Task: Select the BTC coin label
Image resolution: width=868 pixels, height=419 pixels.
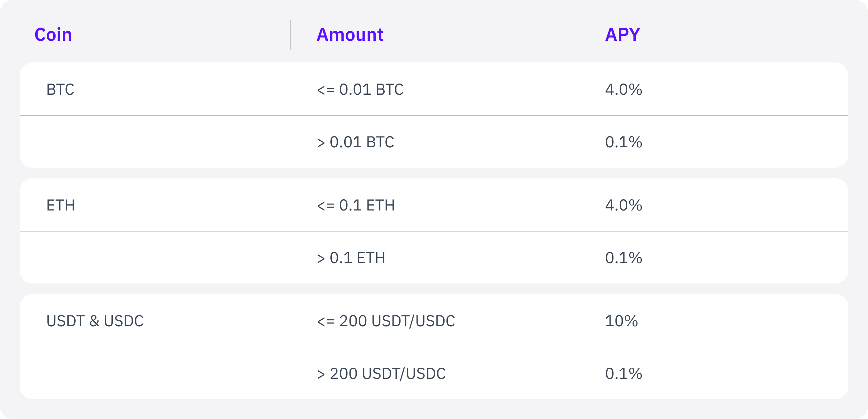Action: pyautogui.click(x=60, y=90)
